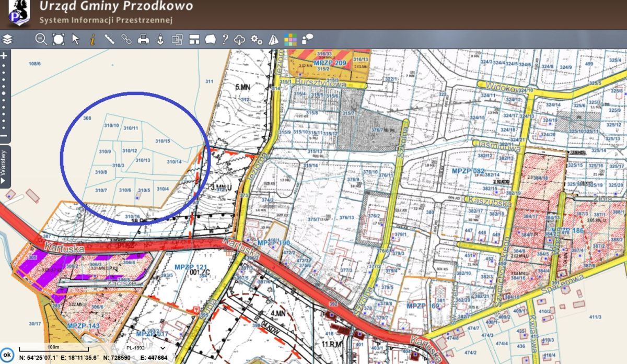Select the ruler measurement tool
The width and height of the screenshot is (627, 364).
(109, 39)
